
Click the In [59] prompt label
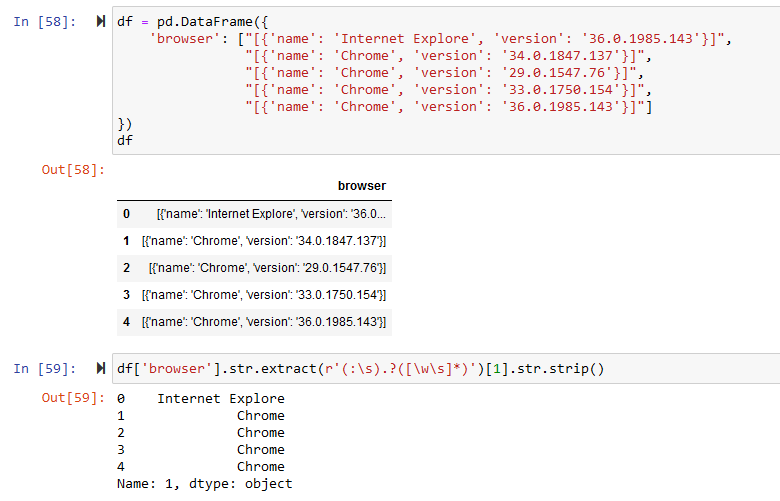45,369
